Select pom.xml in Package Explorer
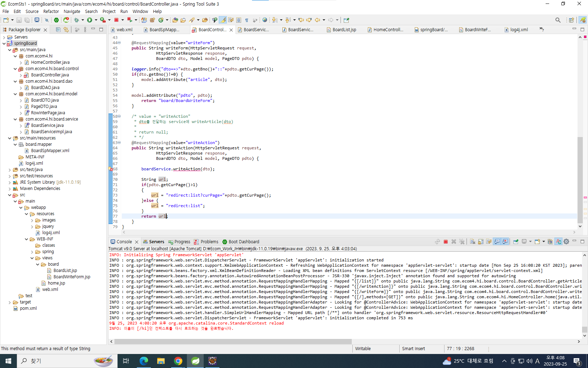This screenshot has width=588, height=368. 28,308
